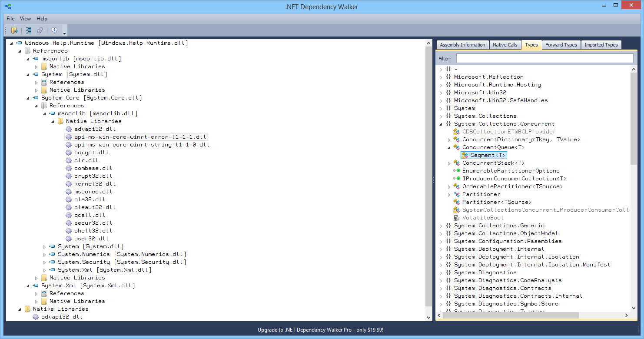Click assembly icon of System.Numerics node
The image size is (644, 339).
pyautogui.click(x=52, y=254)
